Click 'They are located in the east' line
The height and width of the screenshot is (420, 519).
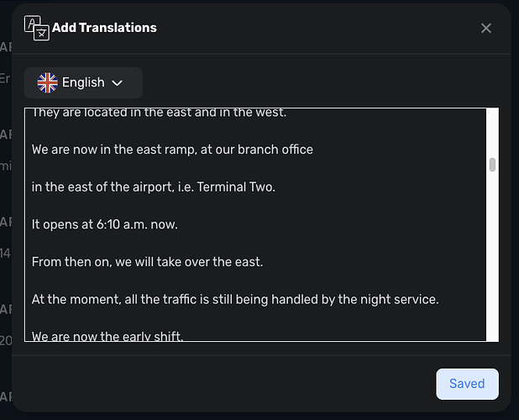pyautogui.click(x=159, y=113)
